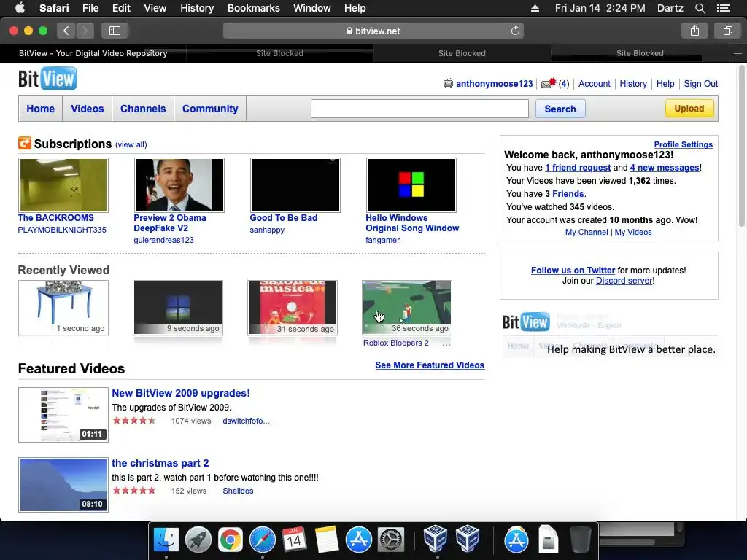Open the blue table recently viewed thumbnail
The image size is (747, 560).
[x=63, y=308]
